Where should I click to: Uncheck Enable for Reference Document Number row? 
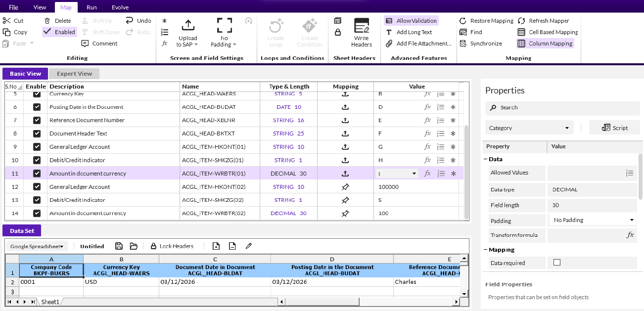coord(37,120)
